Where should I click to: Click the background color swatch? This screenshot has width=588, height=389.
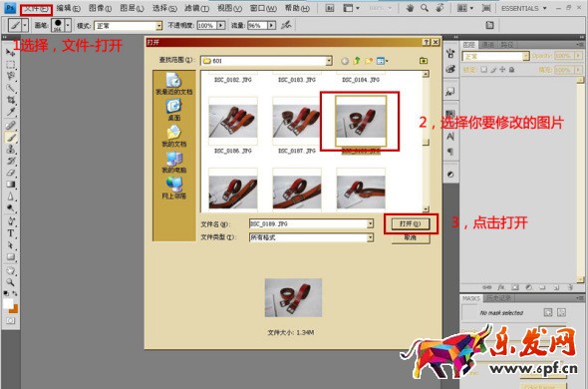coord(14,309)
